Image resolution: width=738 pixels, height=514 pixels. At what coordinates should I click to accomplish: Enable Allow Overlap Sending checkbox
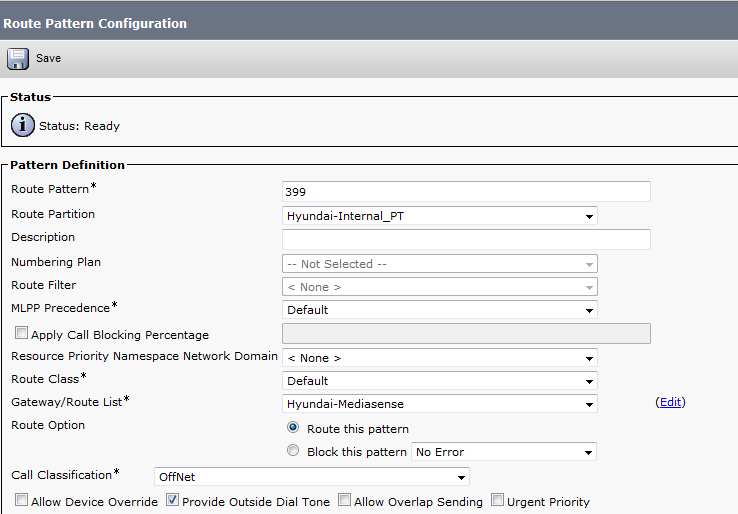(344, 501)
